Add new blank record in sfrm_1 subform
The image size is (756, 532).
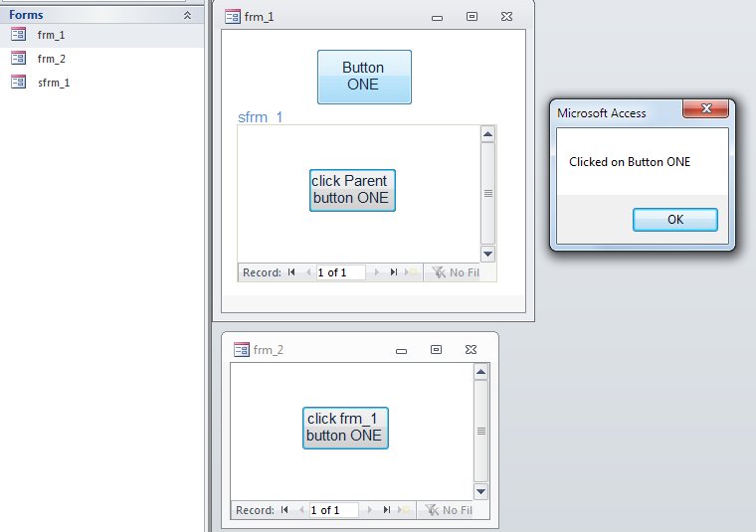(x=411, y=272)
